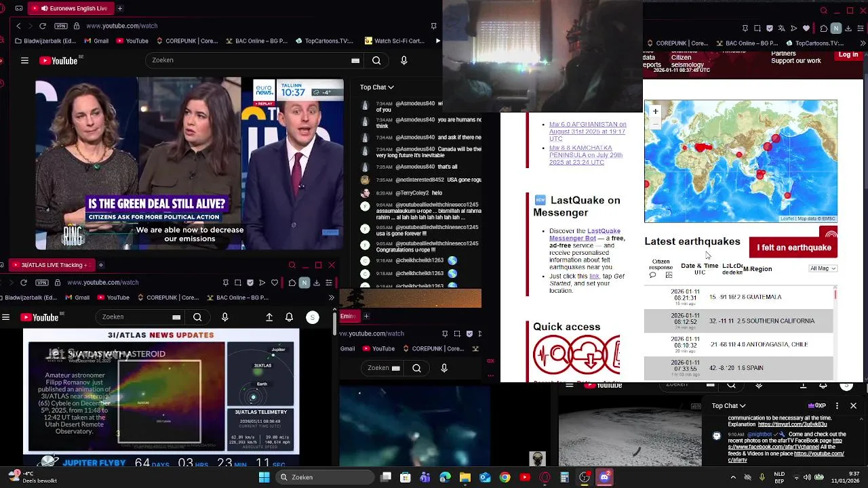Switch to Euronews English Live tab
The image size is (868, 488).
tap(71, 8)
